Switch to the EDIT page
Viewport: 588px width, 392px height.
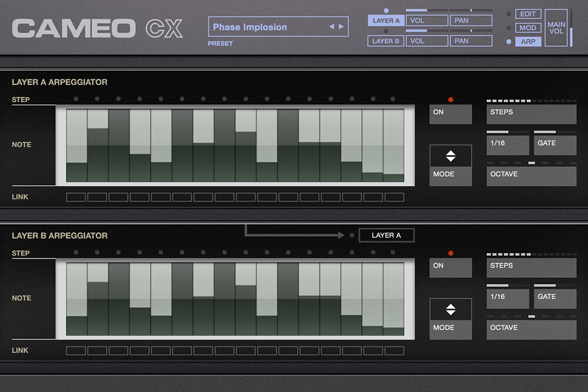(x=528, y=14)
